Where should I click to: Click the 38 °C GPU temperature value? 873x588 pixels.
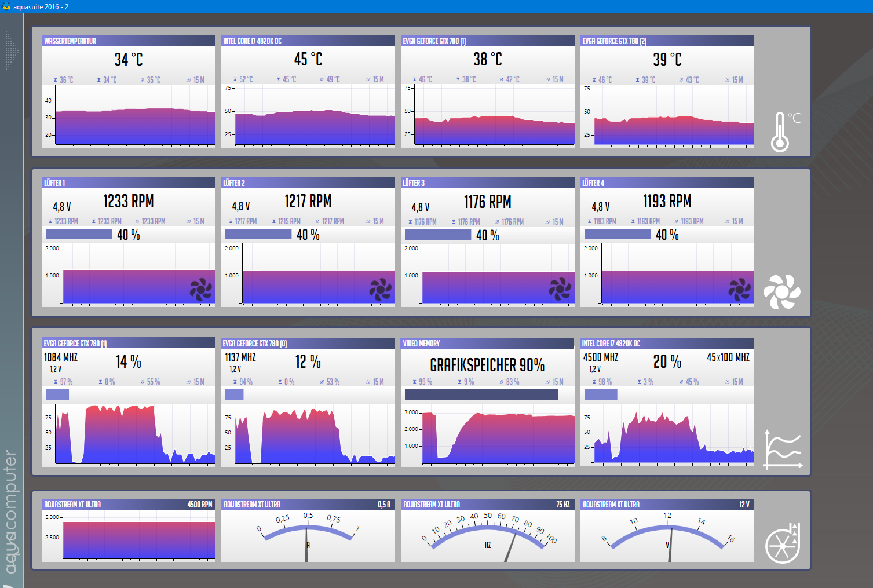488,59
